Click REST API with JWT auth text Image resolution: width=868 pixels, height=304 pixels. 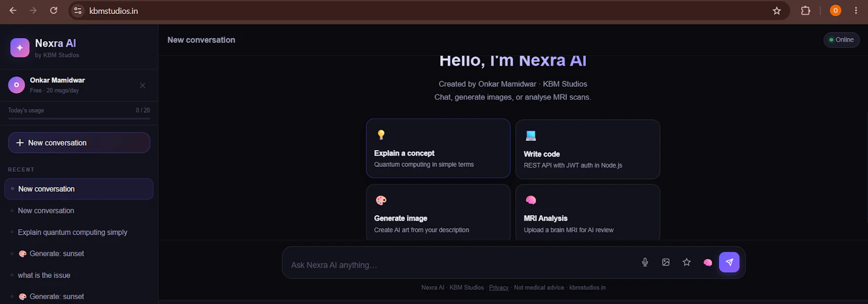tap(573, 165)
